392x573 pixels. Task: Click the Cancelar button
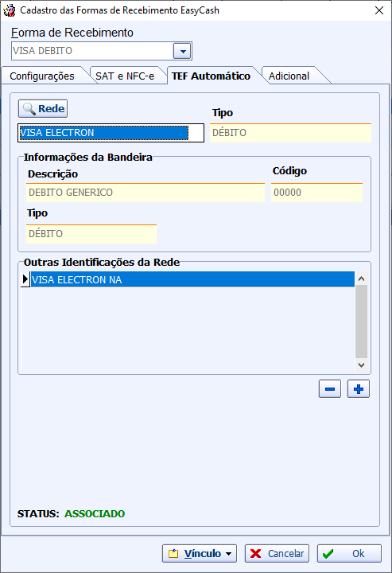277,554
